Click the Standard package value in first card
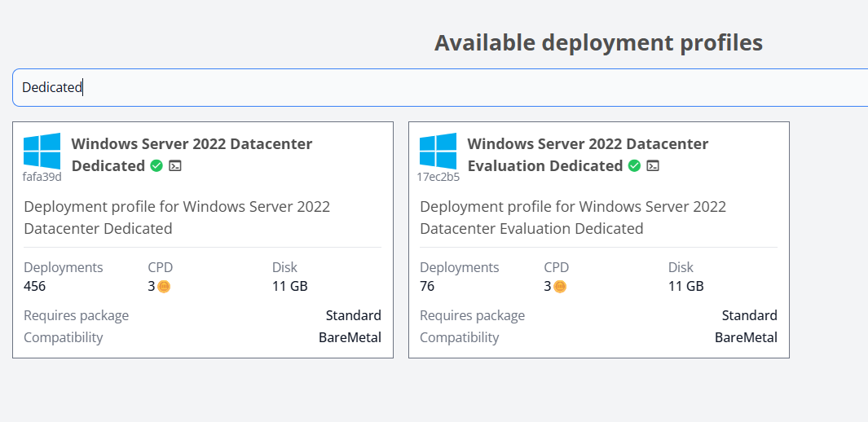The image size is (868, 422). pyautogui.click(x=353, y=315)
